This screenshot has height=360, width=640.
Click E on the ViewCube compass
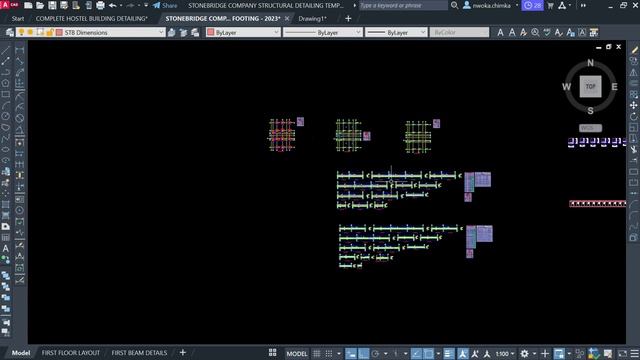tap(614, 87)
